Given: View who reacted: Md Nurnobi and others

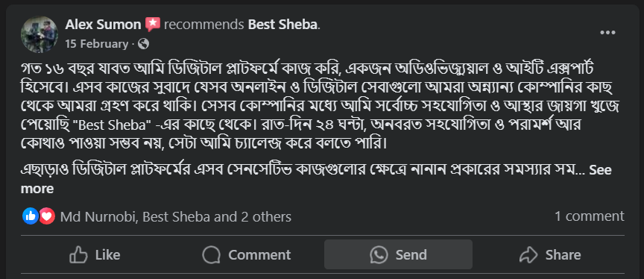Looking at the screenshot, I should tap(176, 216).
